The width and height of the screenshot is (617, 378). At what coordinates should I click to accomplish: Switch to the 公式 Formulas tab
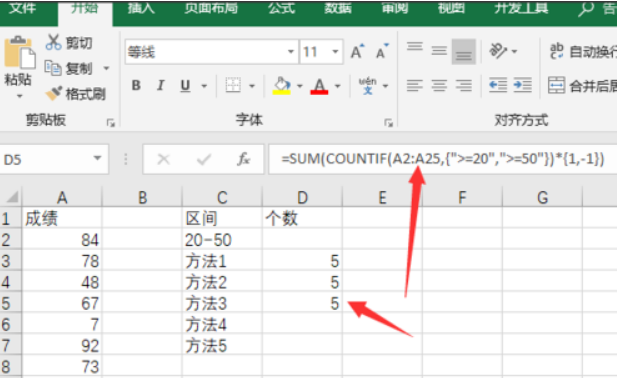click(x=281, y=8)
